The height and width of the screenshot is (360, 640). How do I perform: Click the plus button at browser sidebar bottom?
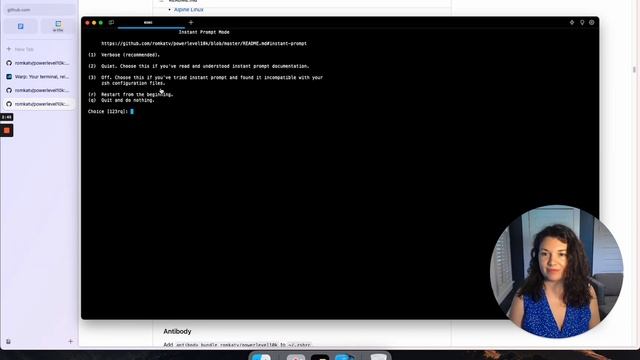[70, 341]
